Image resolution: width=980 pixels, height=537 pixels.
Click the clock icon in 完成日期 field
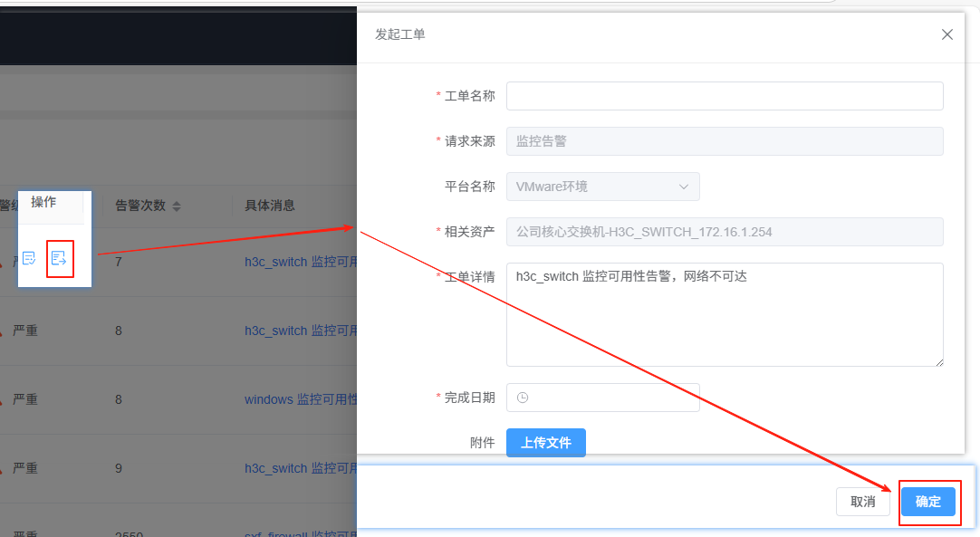click(524, 398)
